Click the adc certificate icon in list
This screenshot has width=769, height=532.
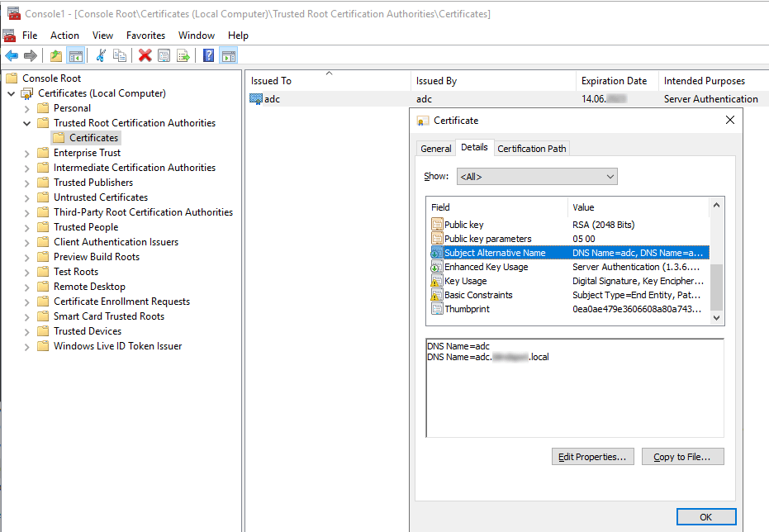[256, 99]
